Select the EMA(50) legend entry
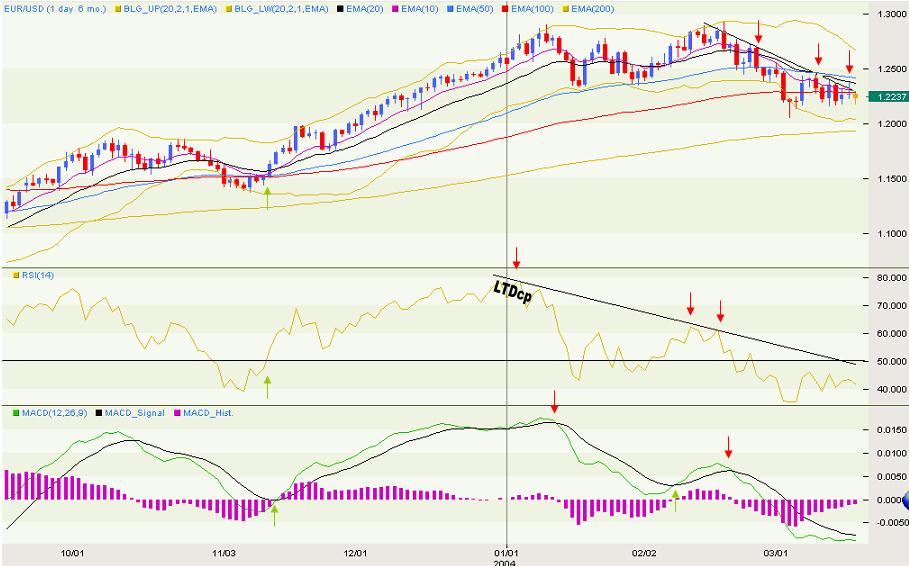Image resolution: width=909 pixels, height=566 pixels. pyautogui.click(x=475, y=9)
